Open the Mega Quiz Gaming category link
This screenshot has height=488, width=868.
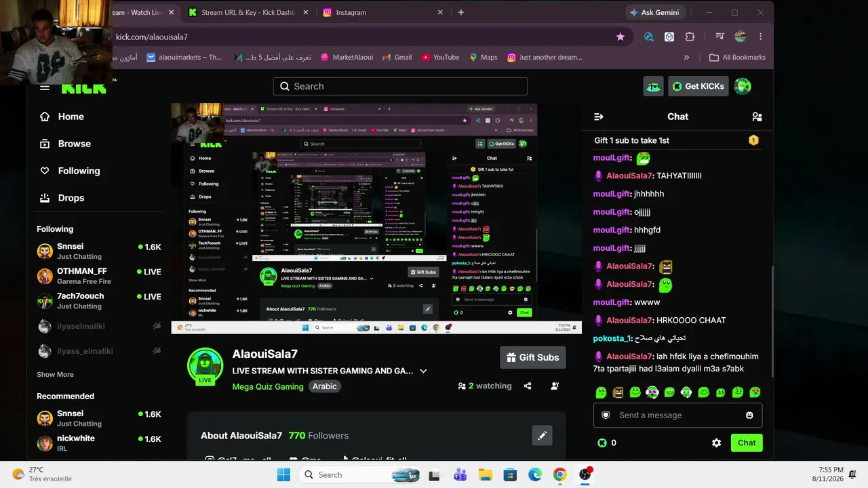coord(268,386)
